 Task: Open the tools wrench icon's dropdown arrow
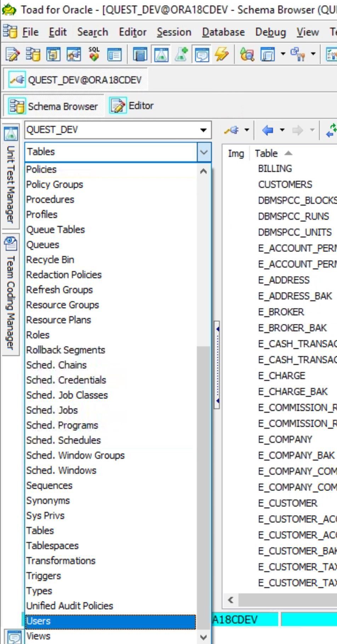(313, 54)
